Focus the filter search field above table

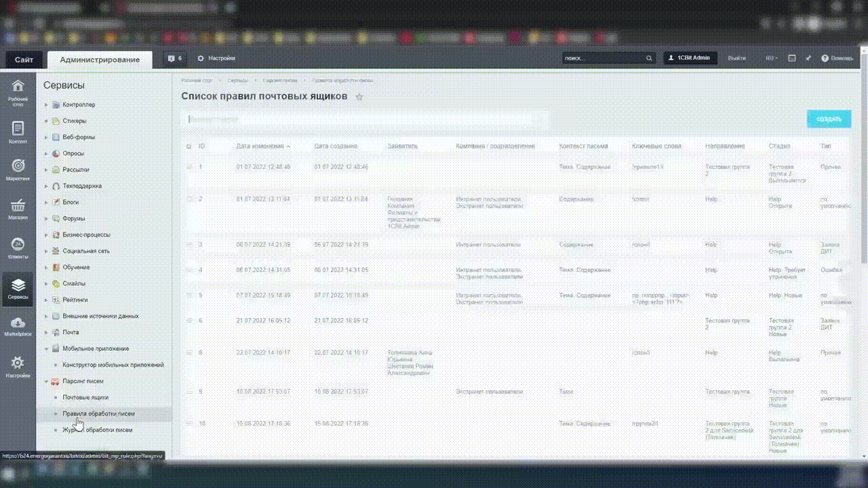(x=365, y=119)
